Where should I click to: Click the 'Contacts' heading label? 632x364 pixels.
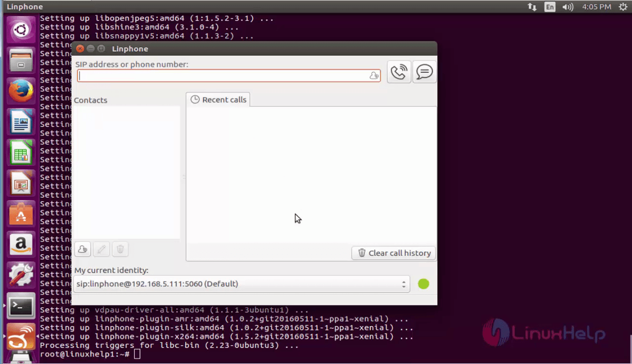click(x=90, y=100)
